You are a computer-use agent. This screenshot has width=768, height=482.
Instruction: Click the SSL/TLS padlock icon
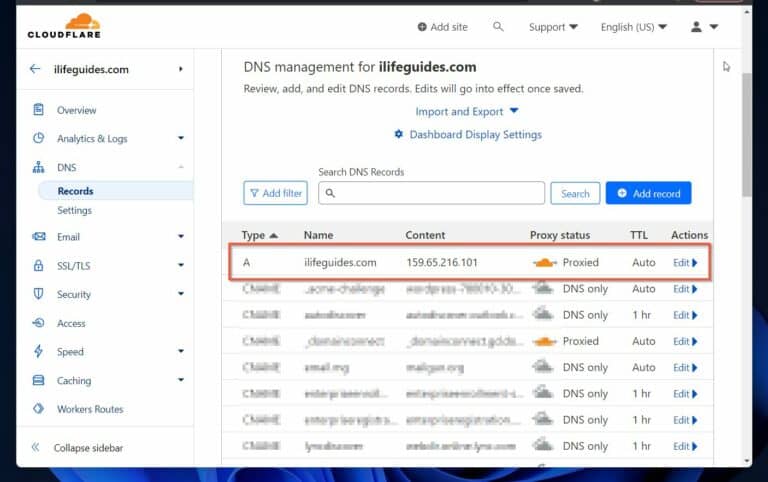click(x=38, y=265)
